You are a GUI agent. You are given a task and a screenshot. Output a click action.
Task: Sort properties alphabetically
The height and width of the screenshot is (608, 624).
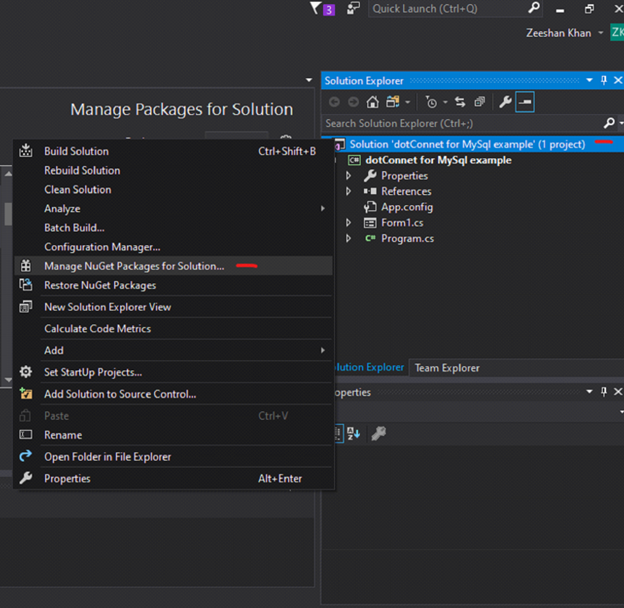pos(353,433)
